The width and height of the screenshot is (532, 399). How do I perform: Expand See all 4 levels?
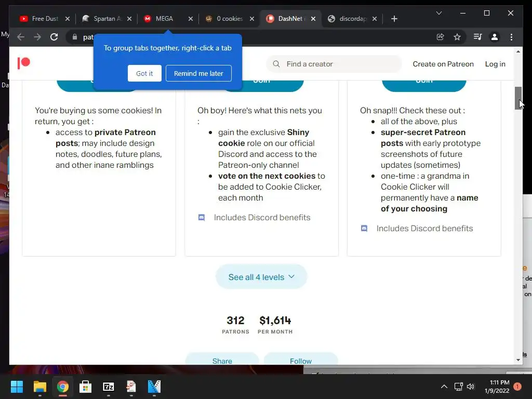(x=261, y=277)
